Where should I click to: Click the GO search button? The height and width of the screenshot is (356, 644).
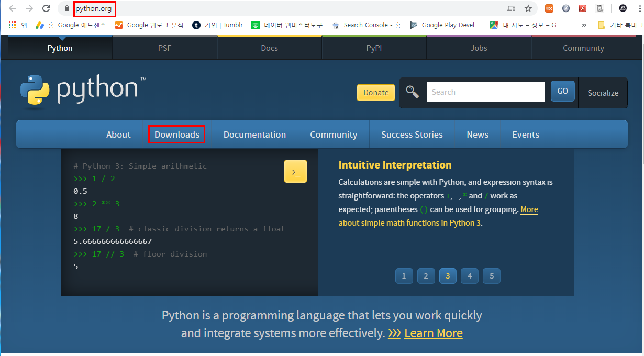tap(563, 91)
